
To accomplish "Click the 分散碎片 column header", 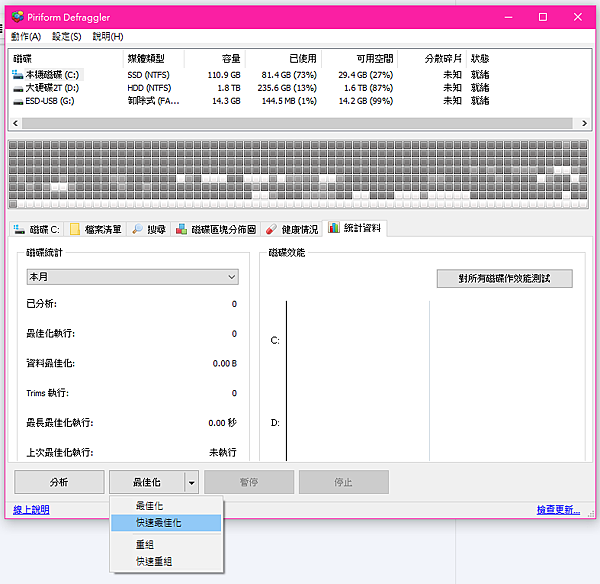I will [432, 59].
